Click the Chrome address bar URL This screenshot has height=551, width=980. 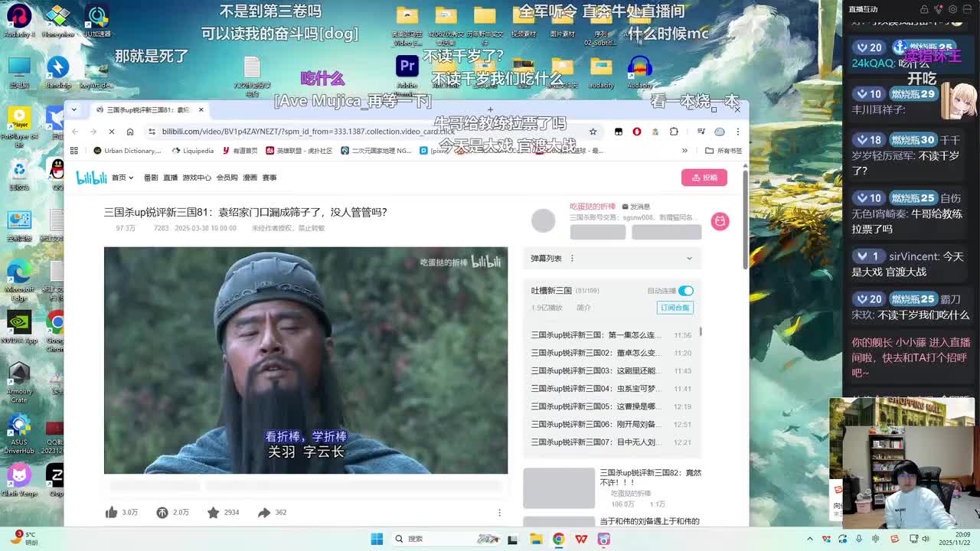point(309,132)
